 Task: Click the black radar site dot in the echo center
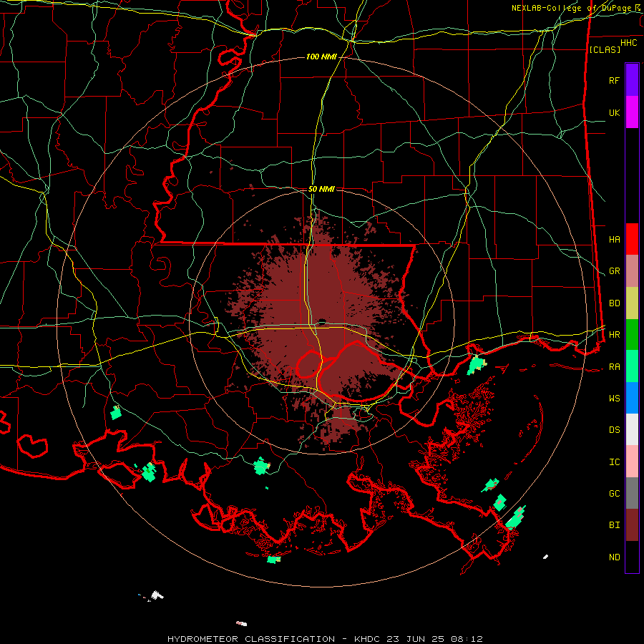tap(321, 321)
